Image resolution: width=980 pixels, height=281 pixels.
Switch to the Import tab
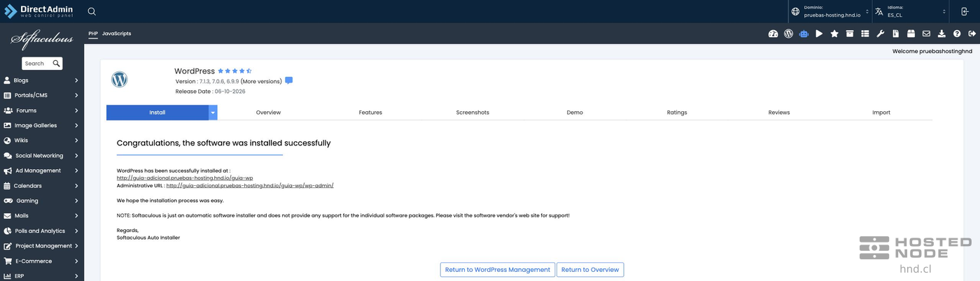click(881, 113)
